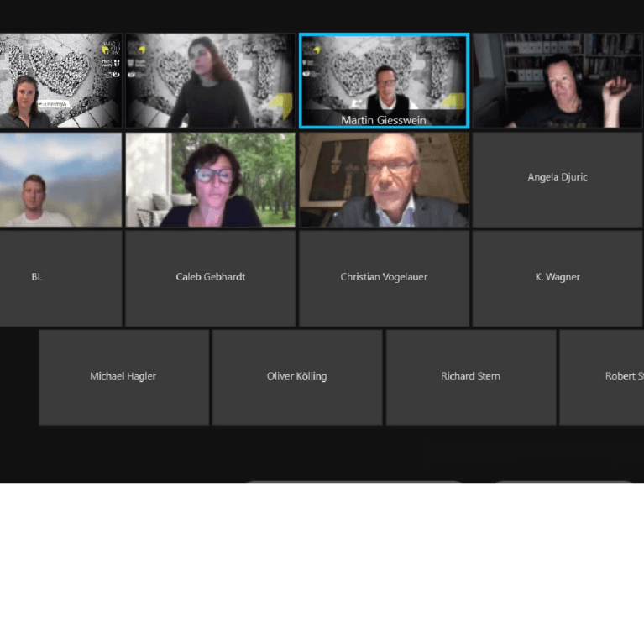Screen dimensions: 644x644
Task: Click the Martin Giesswein name label
Action: (x=384, y=120)
